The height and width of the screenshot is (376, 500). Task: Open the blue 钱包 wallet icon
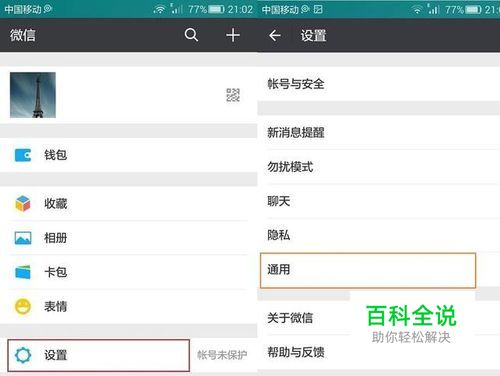pos(23,155)
